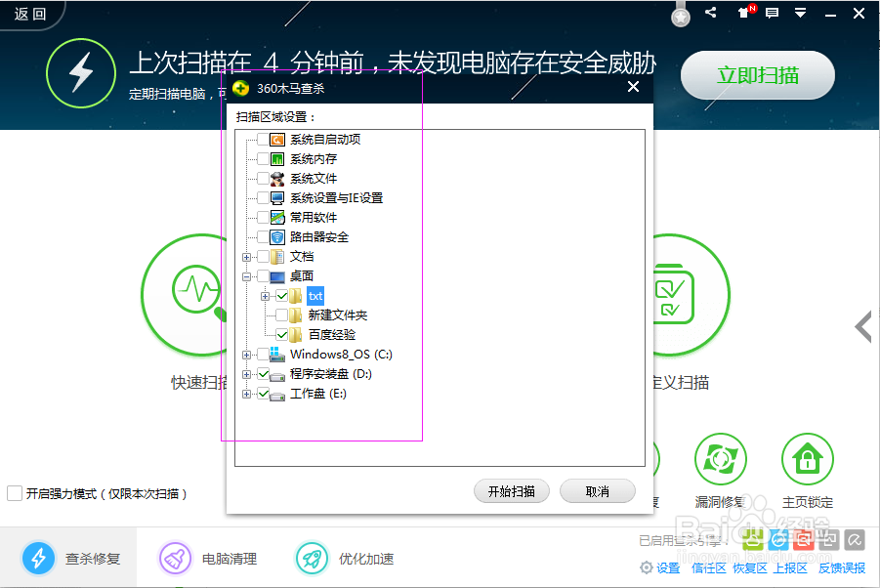Collapse the 桌面 tree node
880x588 pixels.
click(246, 276)
